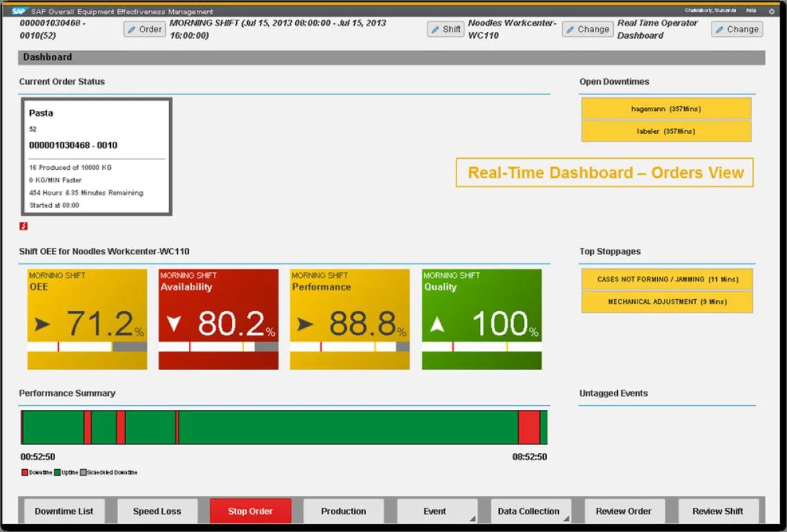
Task: Click the username Chakraborty, Sumanta
Action: 712,11
